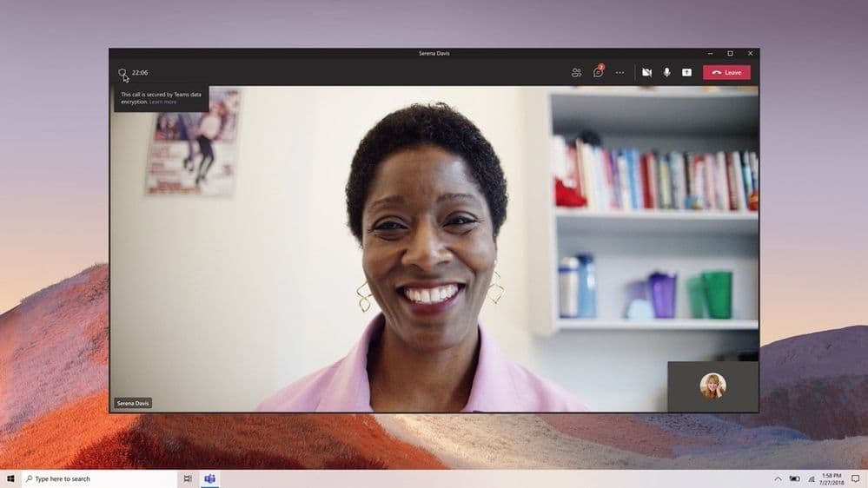Open the More actions ellipsis menu
Image resolution: width=868 pixels, height=488 pixels.
click(x=620, y=72)
